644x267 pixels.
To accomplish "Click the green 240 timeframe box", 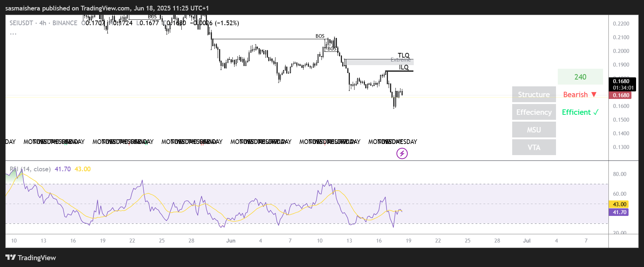I will [x=580, y=77].
